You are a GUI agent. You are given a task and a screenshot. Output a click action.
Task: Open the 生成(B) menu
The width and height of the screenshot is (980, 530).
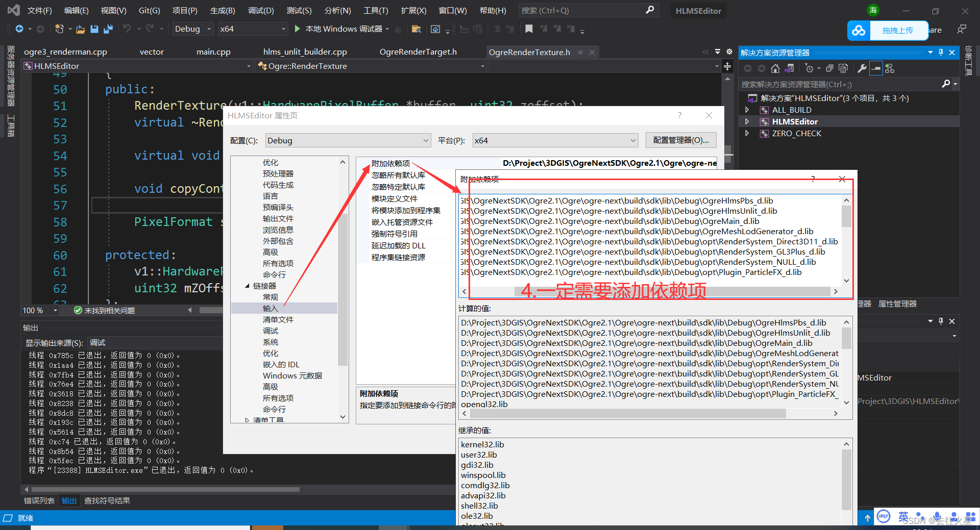point(223,10)
